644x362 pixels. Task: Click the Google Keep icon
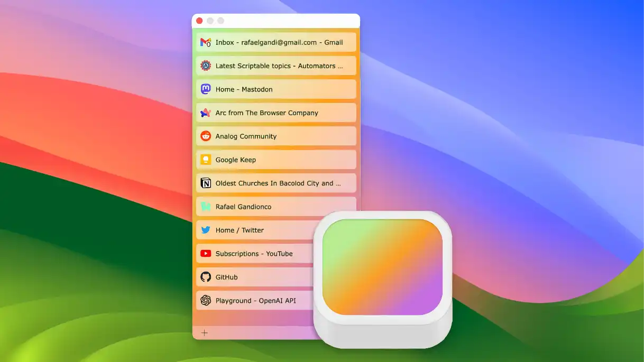[206, 159]
